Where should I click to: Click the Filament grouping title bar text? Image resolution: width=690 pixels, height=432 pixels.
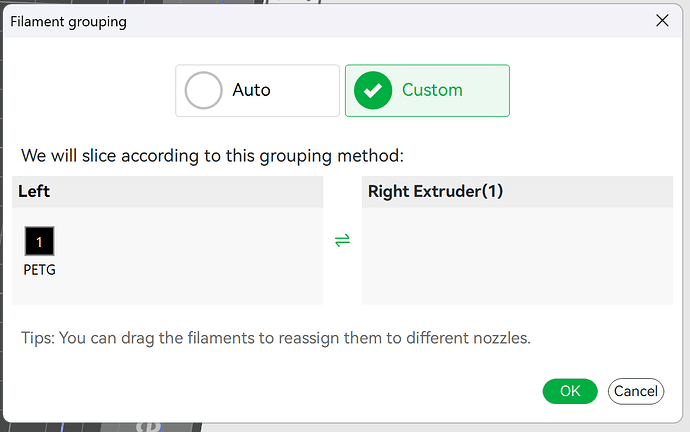[x=69, y=22]
